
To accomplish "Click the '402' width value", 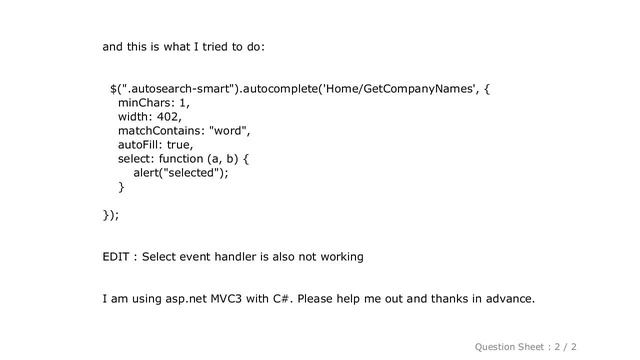I will pyautogui.click(x=169, y=117).
